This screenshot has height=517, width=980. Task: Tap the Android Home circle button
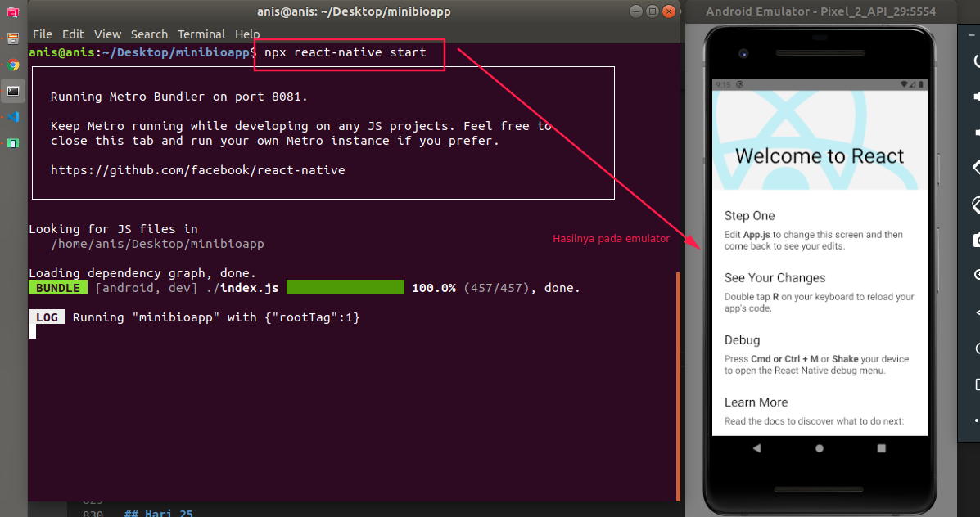coord(820,448)
